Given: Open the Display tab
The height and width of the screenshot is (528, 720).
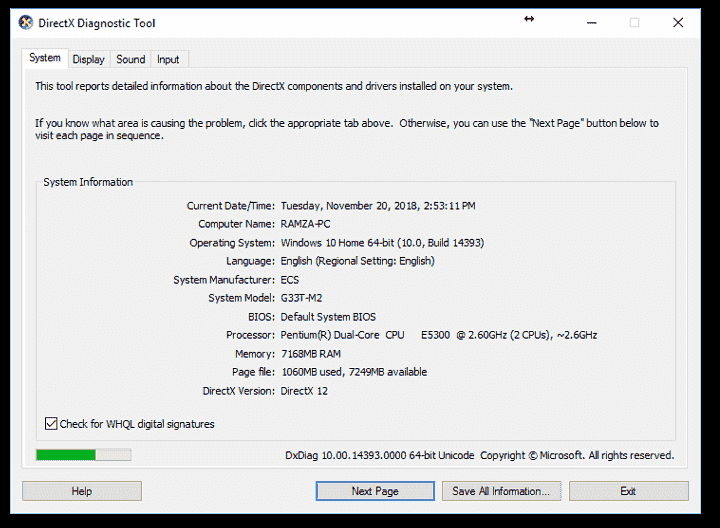Looking at the screenshot, I should click(89, 59).
